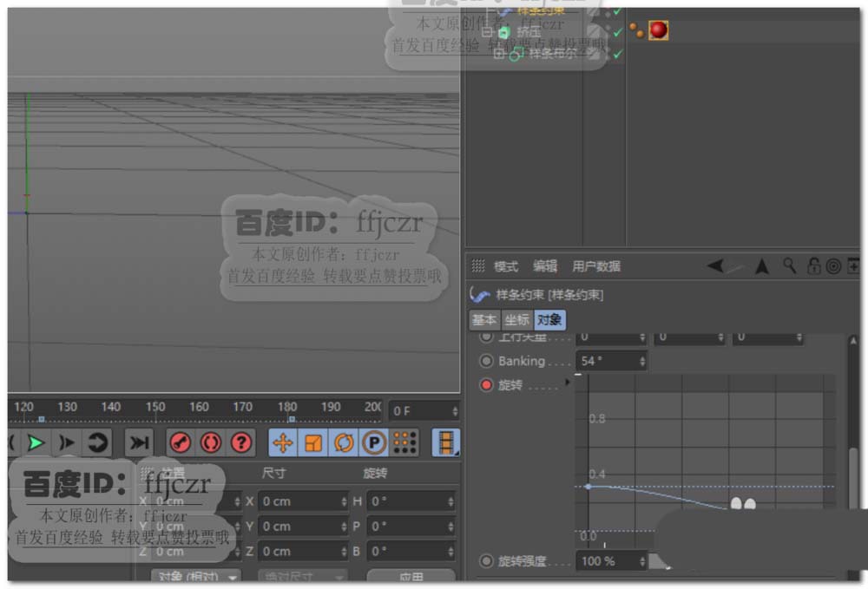Step the rotation H value spinner
Screen dimensions: 868x589
(x=450, y=501)
